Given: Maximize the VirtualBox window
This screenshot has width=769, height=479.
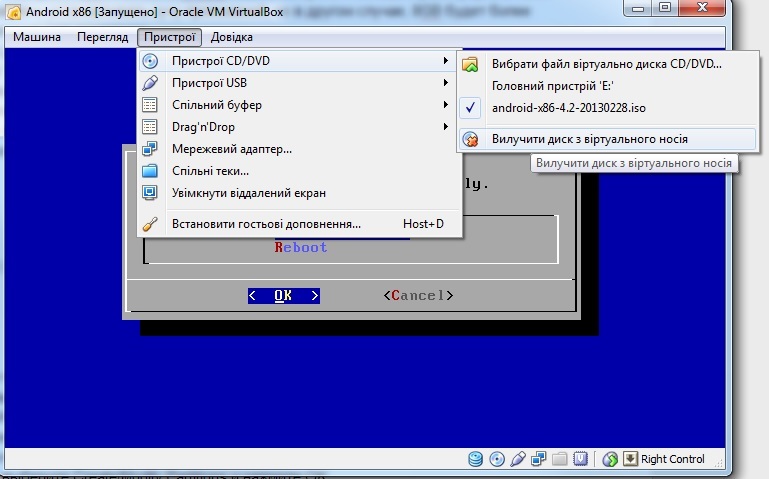Looking at the screenshot, I should tap(665, 8).
